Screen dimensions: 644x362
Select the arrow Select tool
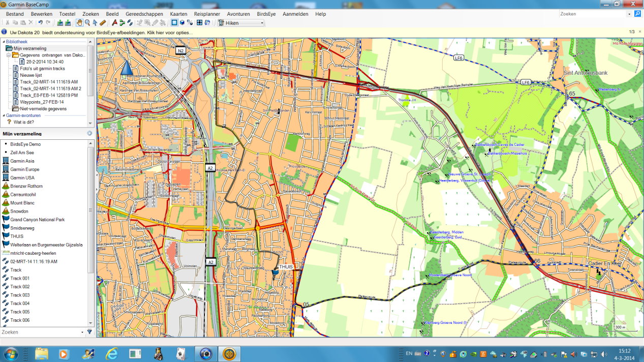(95, 22)
